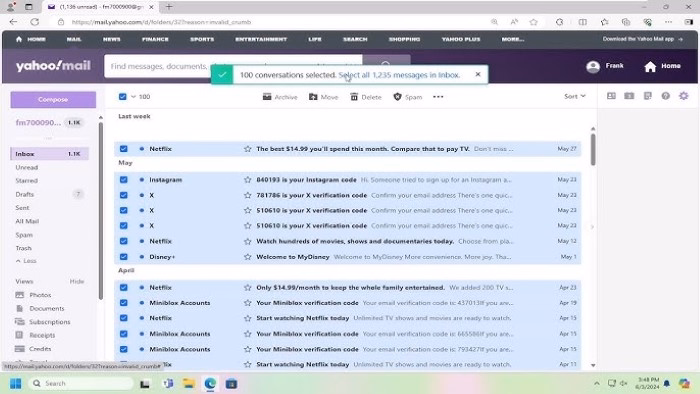This screenshot has width=700, height=394.
Task: Open Microsoft Edge from the taskbar
Action: pos(210,384)
